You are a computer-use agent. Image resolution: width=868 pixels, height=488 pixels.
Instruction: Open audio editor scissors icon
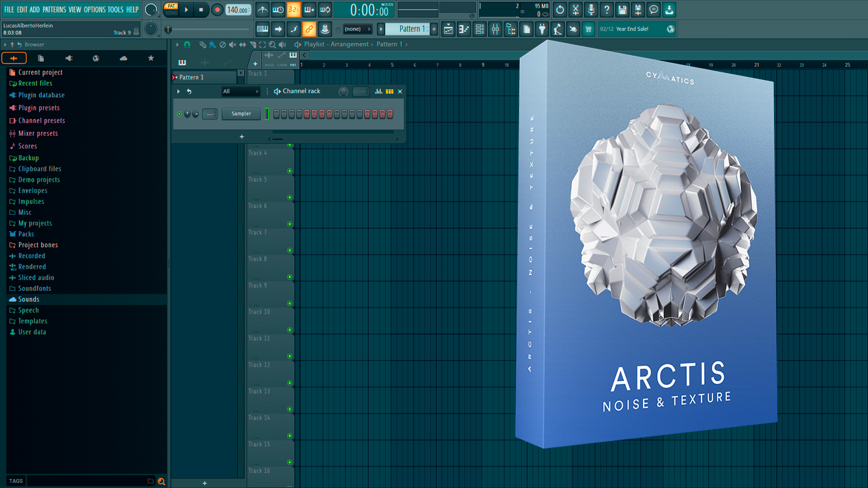[x=576, y=10]
